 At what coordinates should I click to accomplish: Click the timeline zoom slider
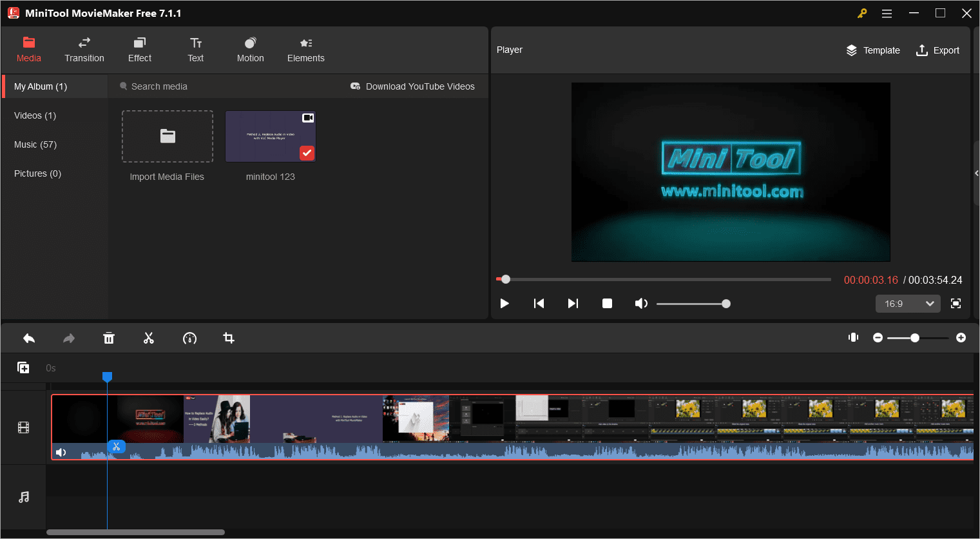click(918, 338)
